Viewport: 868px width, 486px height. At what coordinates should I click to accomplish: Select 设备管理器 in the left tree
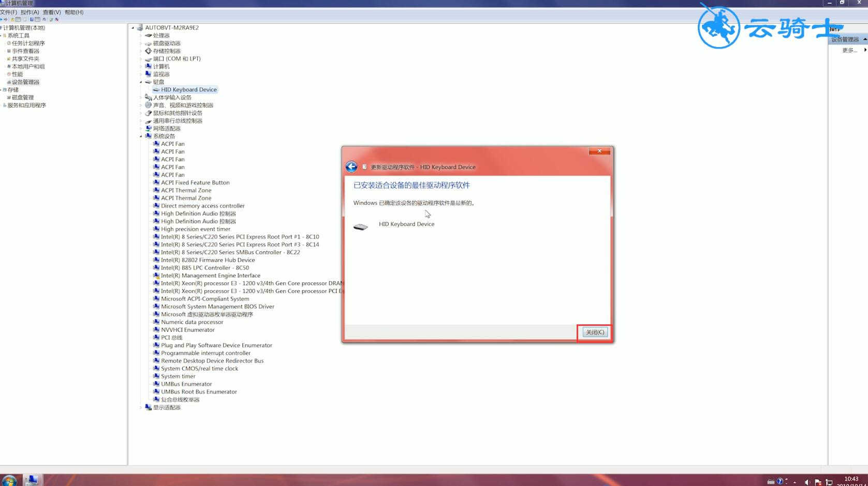[26, 82]
